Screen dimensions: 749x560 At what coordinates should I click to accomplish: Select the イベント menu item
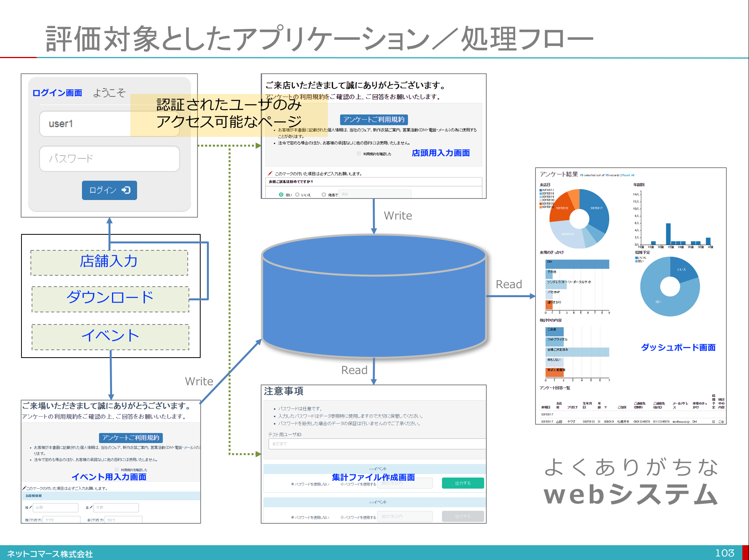[110, 337]
